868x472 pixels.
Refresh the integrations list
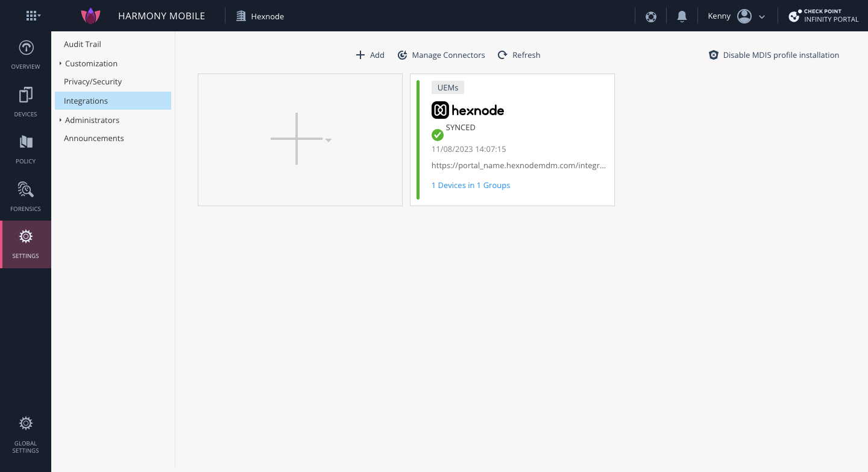pos(526,55)
